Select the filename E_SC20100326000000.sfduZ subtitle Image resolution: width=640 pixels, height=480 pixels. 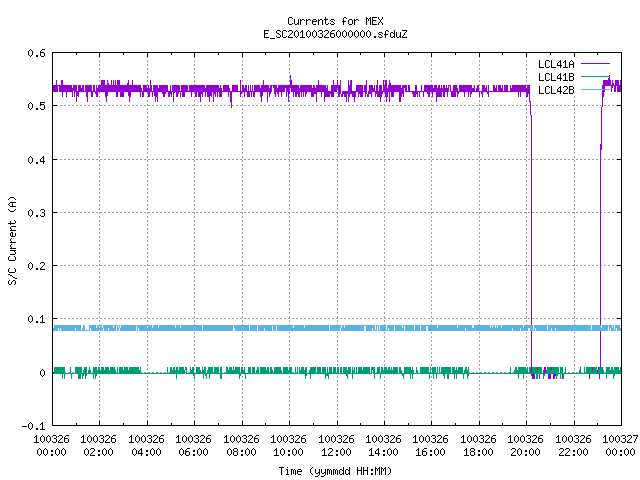pos(335,34)
